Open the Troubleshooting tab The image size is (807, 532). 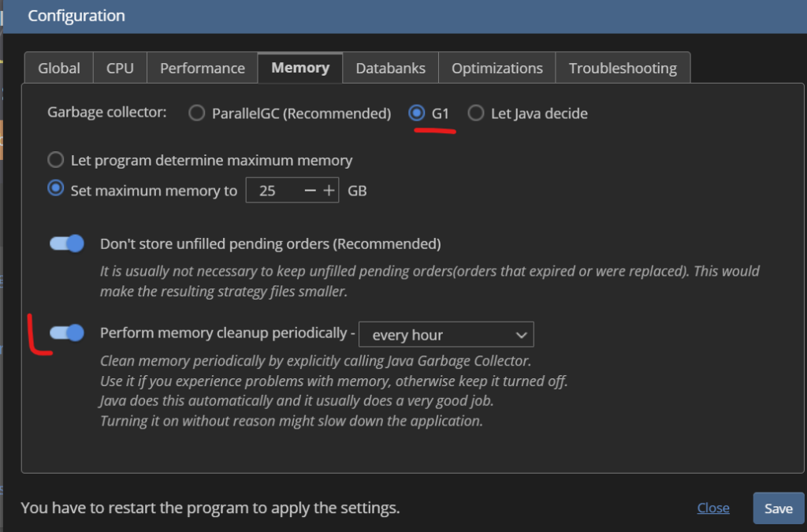(x=623, y=69)
